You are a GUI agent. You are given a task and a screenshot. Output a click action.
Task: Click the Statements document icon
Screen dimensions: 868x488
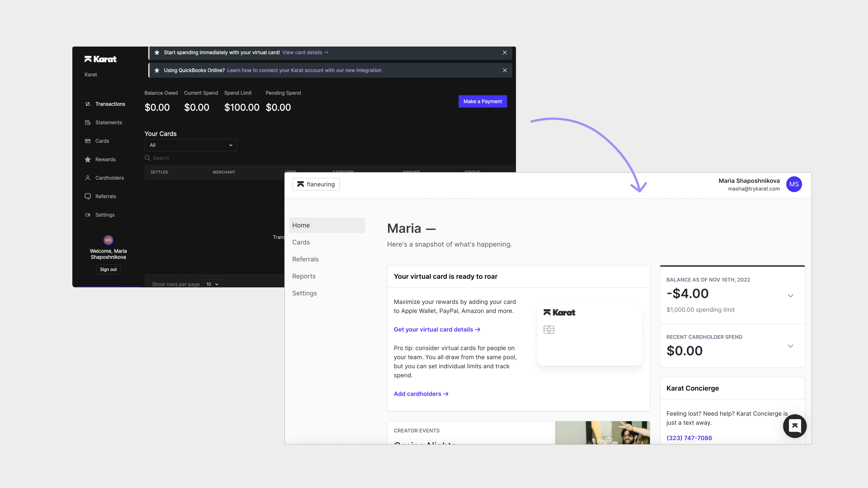(x=88, y=123)
